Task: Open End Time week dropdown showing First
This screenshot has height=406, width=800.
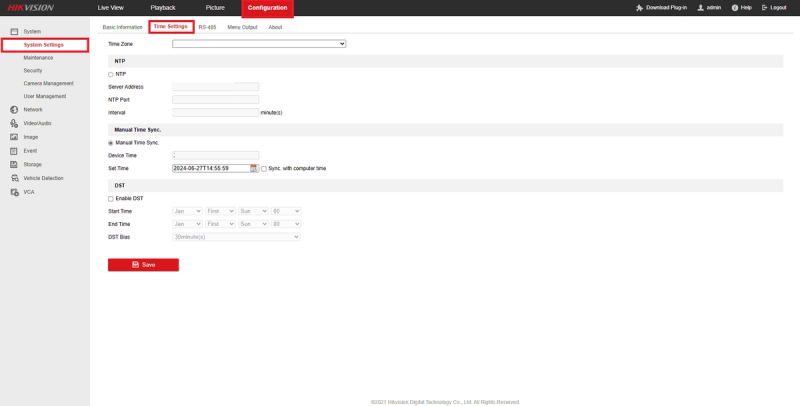Action: point(220,224)
